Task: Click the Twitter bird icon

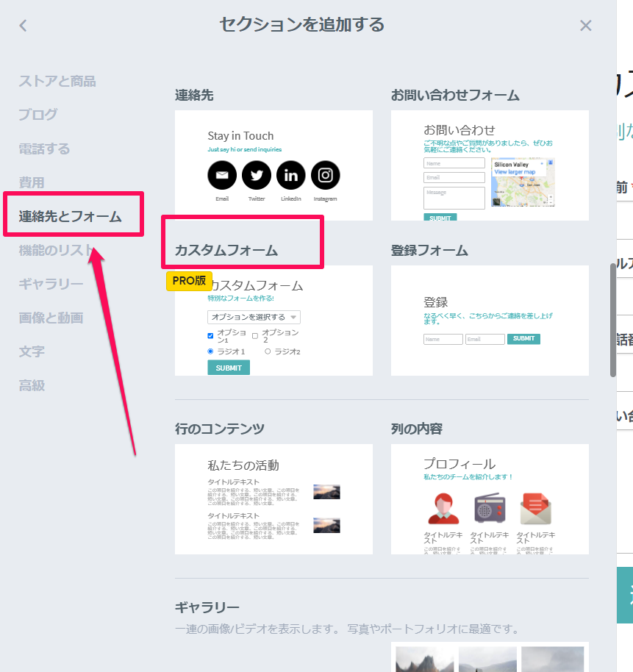Action: point(257,175)
